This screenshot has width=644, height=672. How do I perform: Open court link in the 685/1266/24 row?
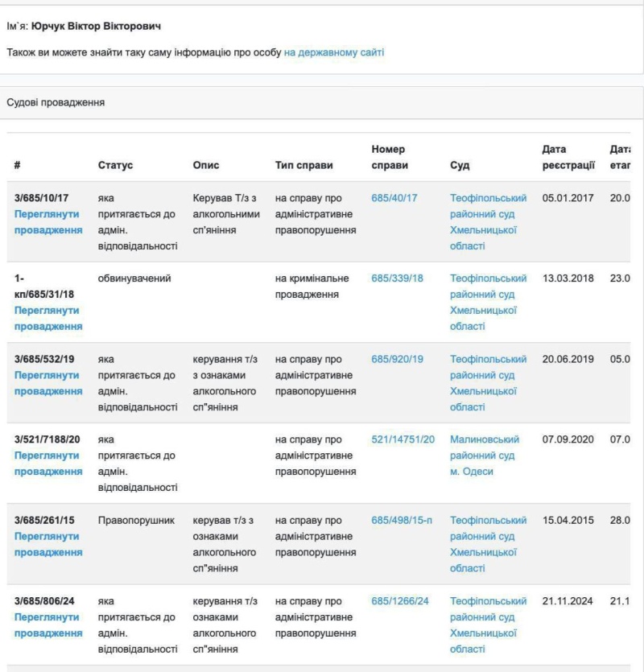[x=488, y=625]
